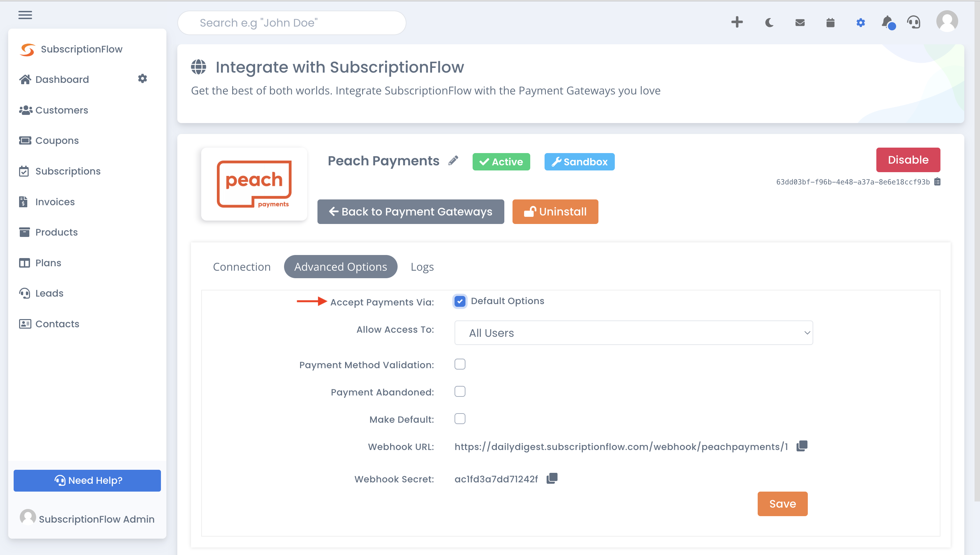Copy the Webhook URL icon
The width and height of the screenshot is (980, 555).
point(802,446)
